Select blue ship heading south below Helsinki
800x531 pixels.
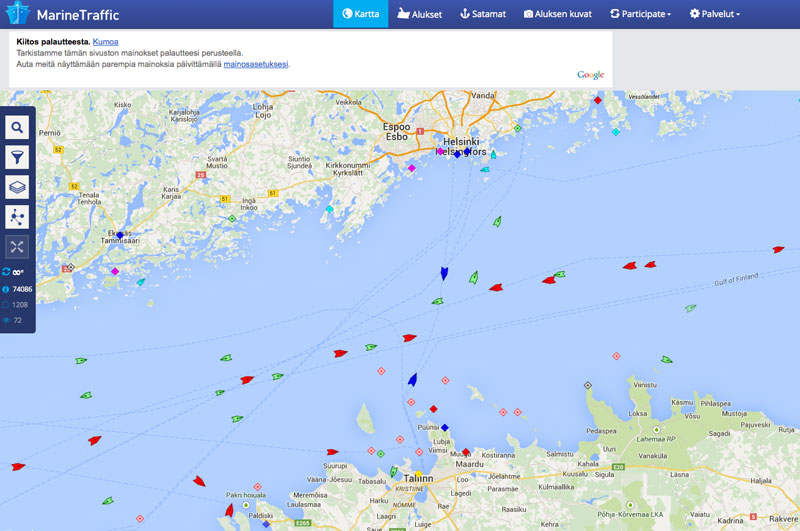(444, 273)
